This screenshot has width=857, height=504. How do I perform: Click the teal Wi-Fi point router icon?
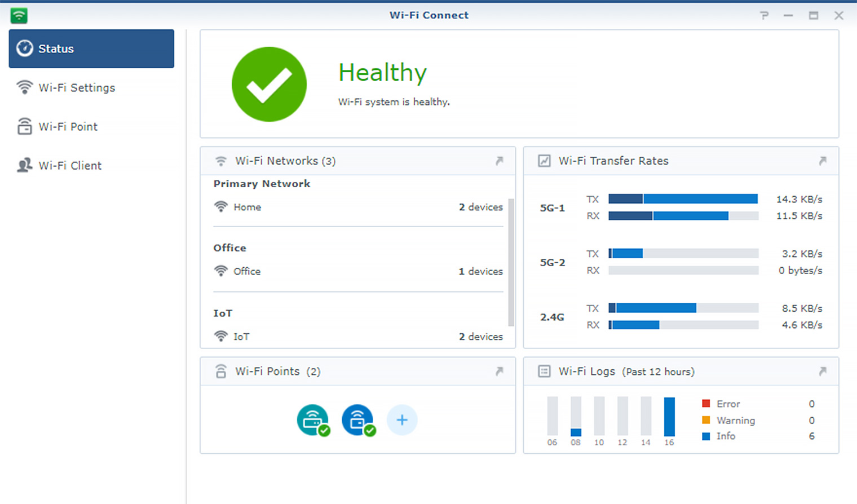click(x=313, y=420)
